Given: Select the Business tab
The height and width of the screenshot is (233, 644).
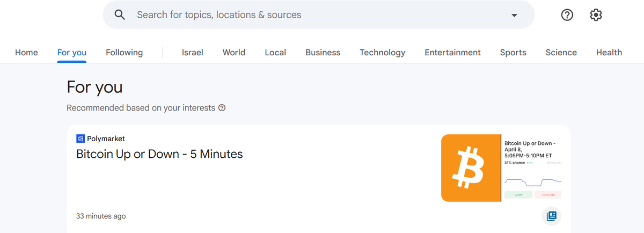Looking at the screenshot, I should (x=323, y=53).
